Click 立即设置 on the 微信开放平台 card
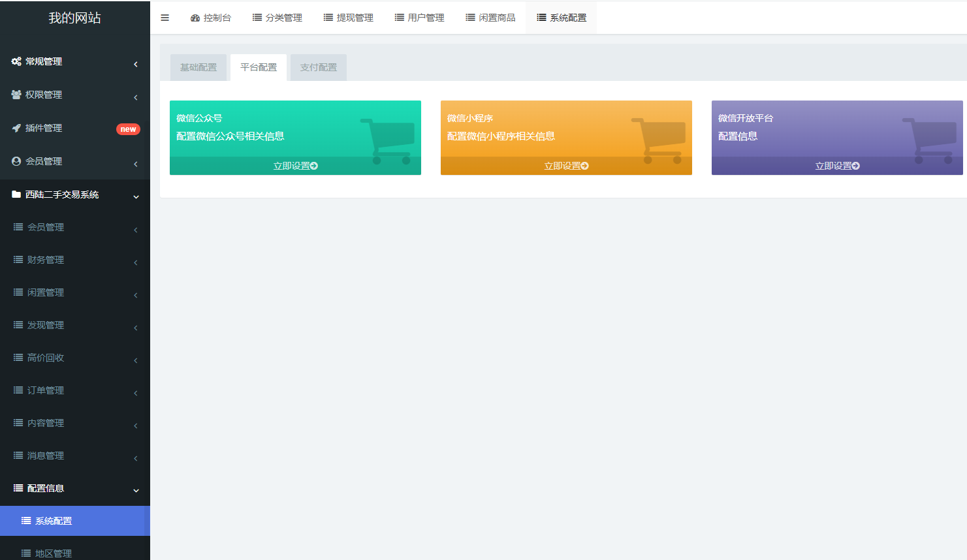The height and width of the screenshot is (560, 967). pyautogui.click(x=837, y=166)
